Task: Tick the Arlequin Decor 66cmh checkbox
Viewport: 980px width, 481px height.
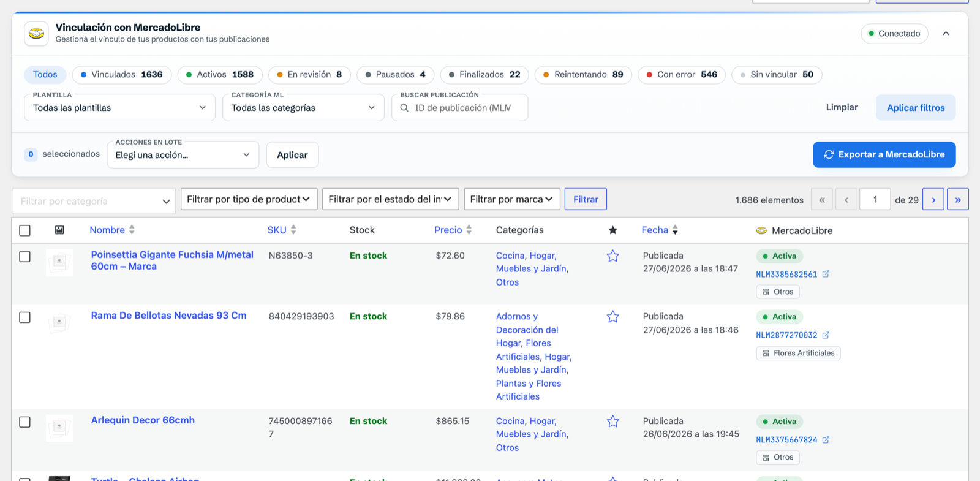Action: 24,422
